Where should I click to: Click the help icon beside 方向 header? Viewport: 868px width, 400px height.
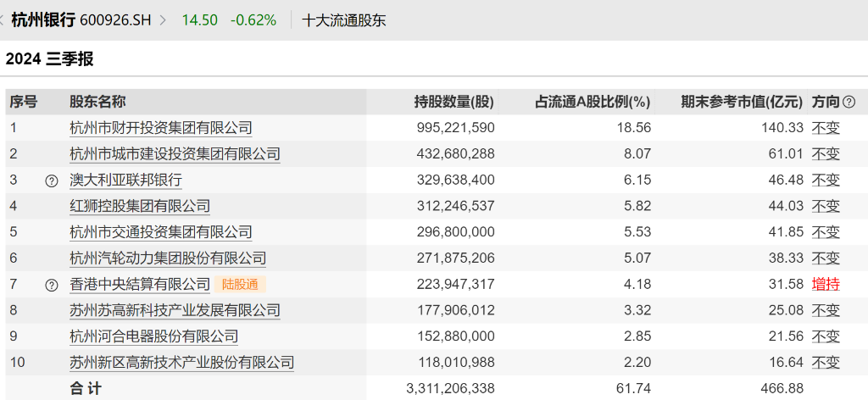click(849, 103)
